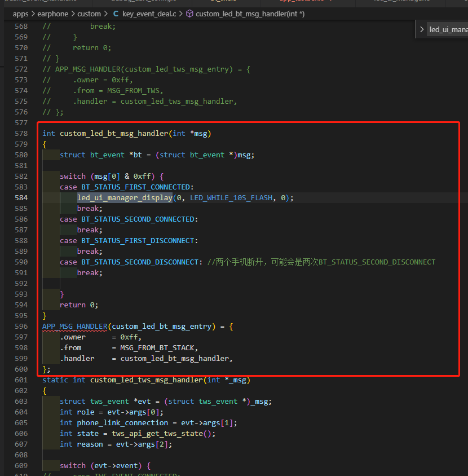Click BT_STATUS_SECOND_CONNECTED case label

coord(138,219)
